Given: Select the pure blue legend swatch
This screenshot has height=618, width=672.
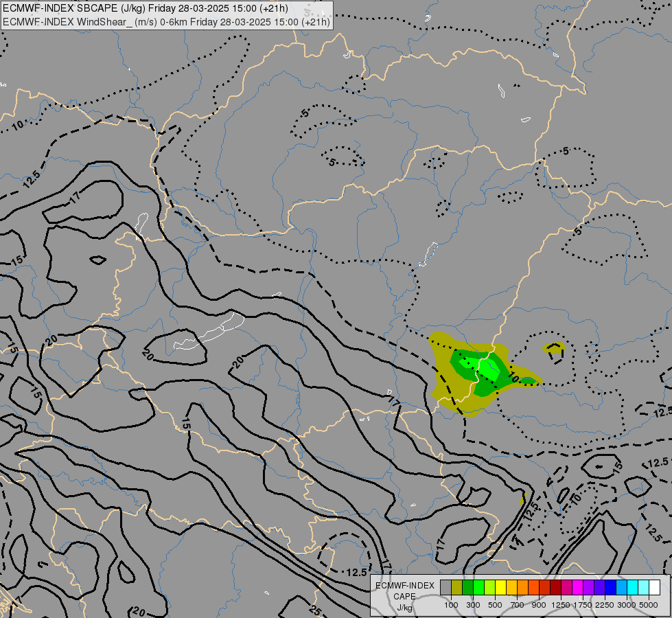Looking at the screenshot, I should pos(611,588).
